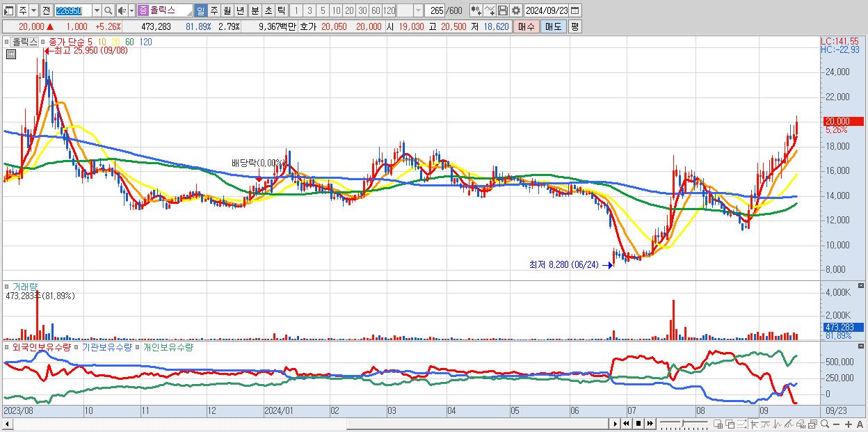Click the date field 2024/09/23
The height and width of the screenshot is (432, 868).
(x=546, y=10)
